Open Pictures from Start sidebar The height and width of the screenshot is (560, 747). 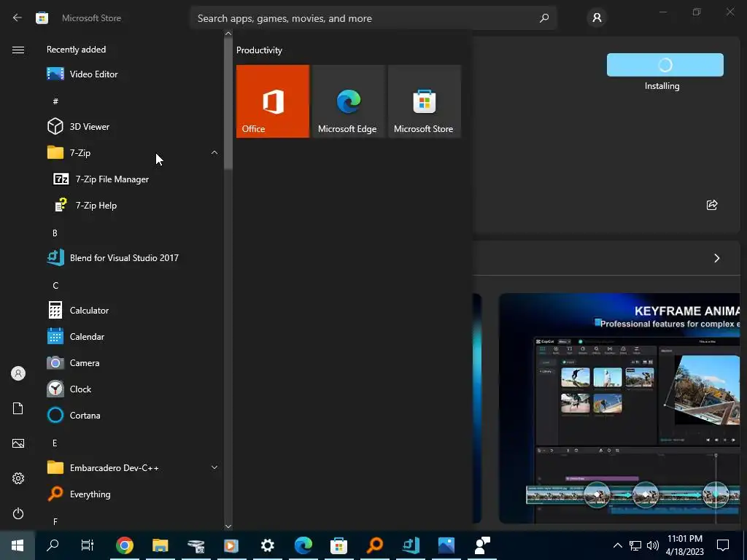[x=18, y=443]
